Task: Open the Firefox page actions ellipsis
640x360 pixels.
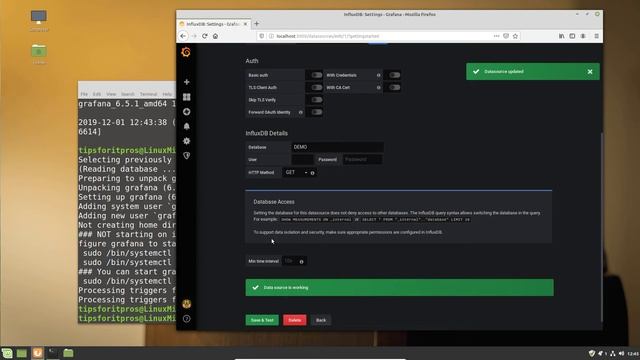Action: [x=496, y=36]
